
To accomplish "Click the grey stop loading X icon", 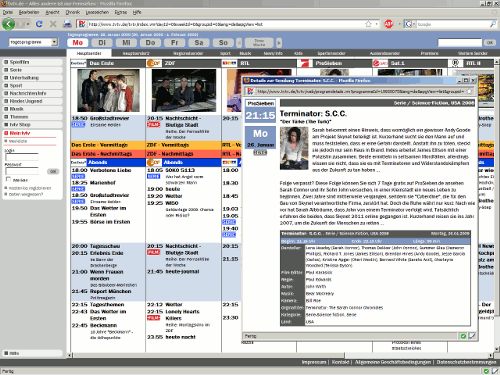I will click(x=53, y=24).
